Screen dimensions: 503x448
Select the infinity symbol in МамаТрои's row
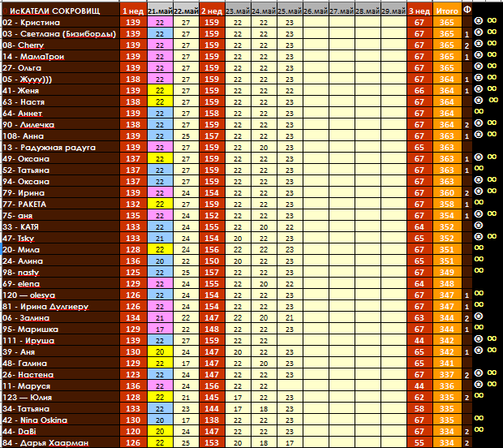[x=492, y=56]
